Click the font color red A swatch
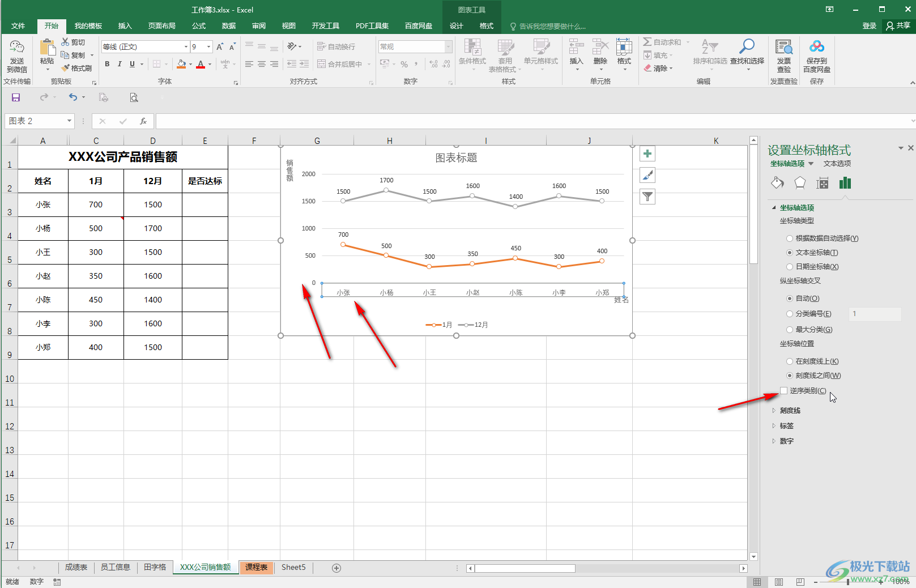This screenshot has width=916, height=588. [x=201, y=65]
